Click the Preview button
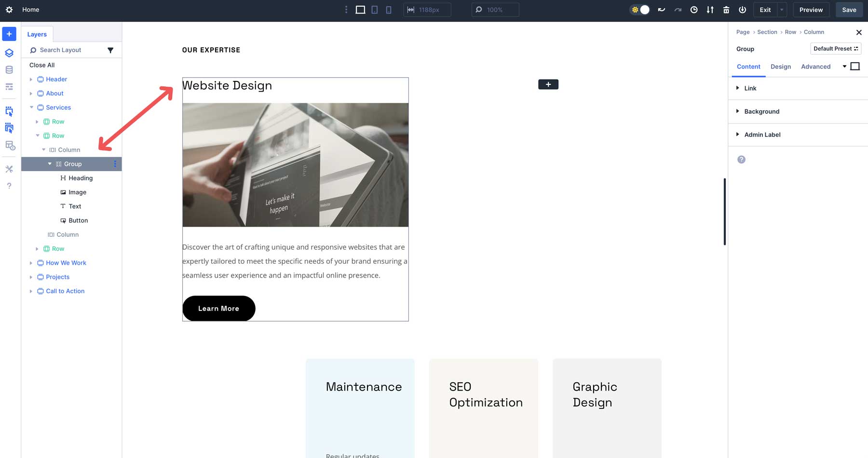Screen dimensions: 868x458 (x=811, y=9)
